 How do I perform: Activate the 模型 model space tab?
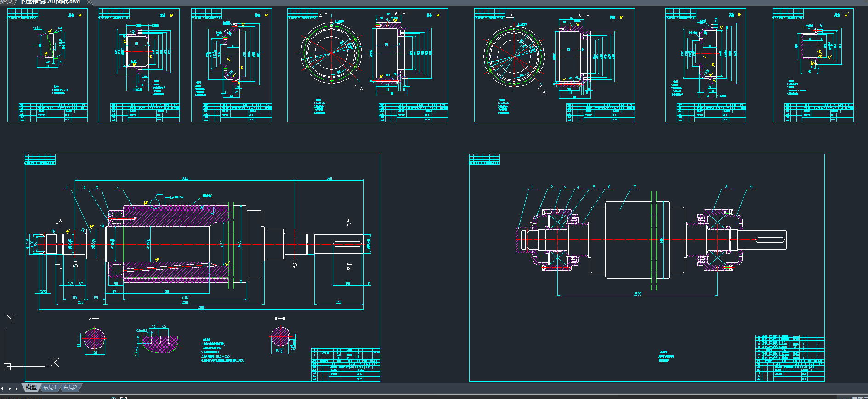click(x=31, y=388)
